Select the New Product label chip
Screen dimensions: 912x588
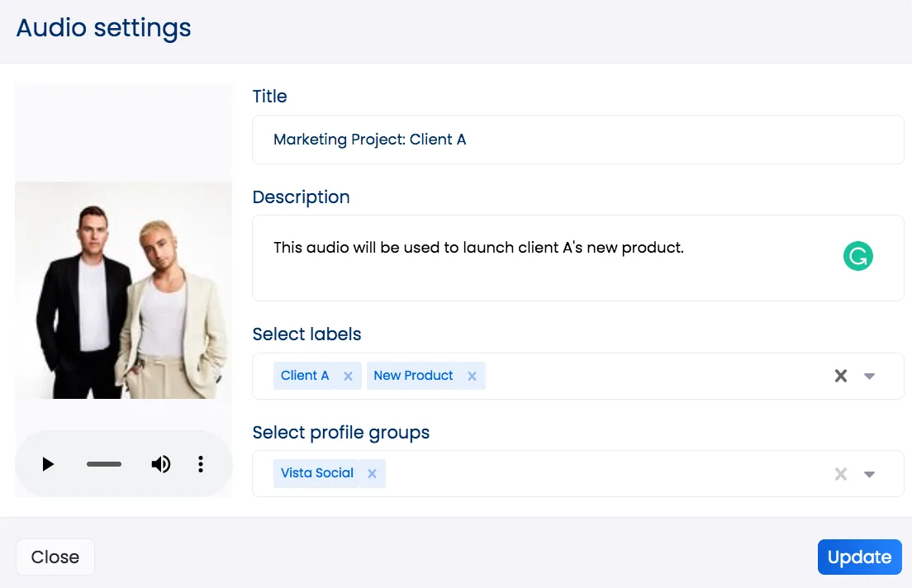413,376
